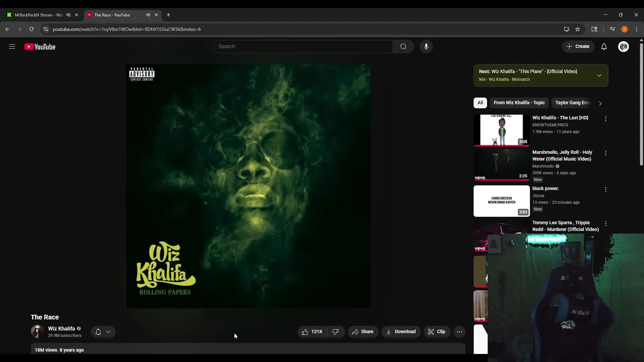Screen dimensions: 644x362
Task: Like the video (121K thumbs up)
Action: pos(312,332)
